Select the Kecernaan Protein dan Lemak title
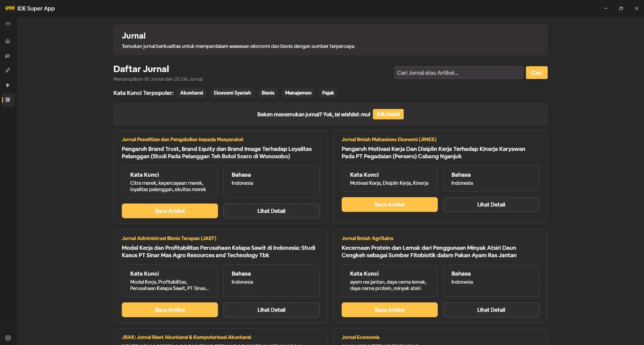The height and width of the screenshot is (345, 644). point(429,252)
